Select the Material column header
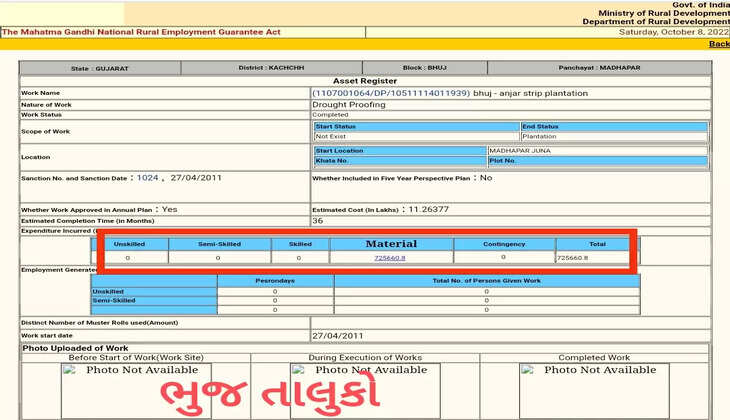The height and width of the screenshot is (420, 730). point(391,244)
